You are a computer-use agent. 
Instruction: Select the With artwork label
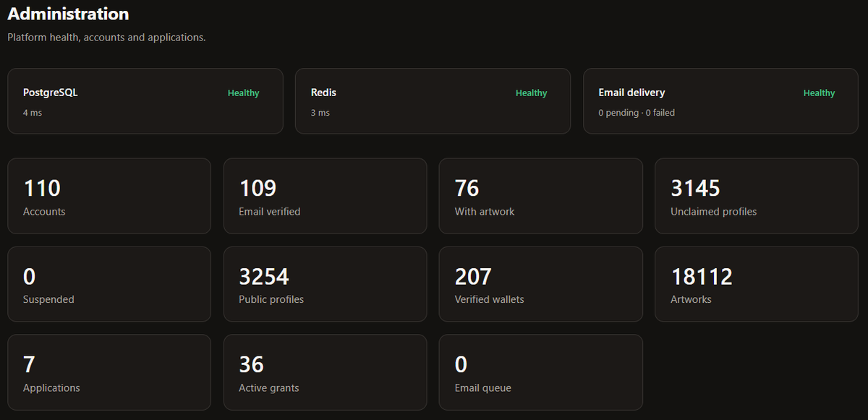(485, 212)
